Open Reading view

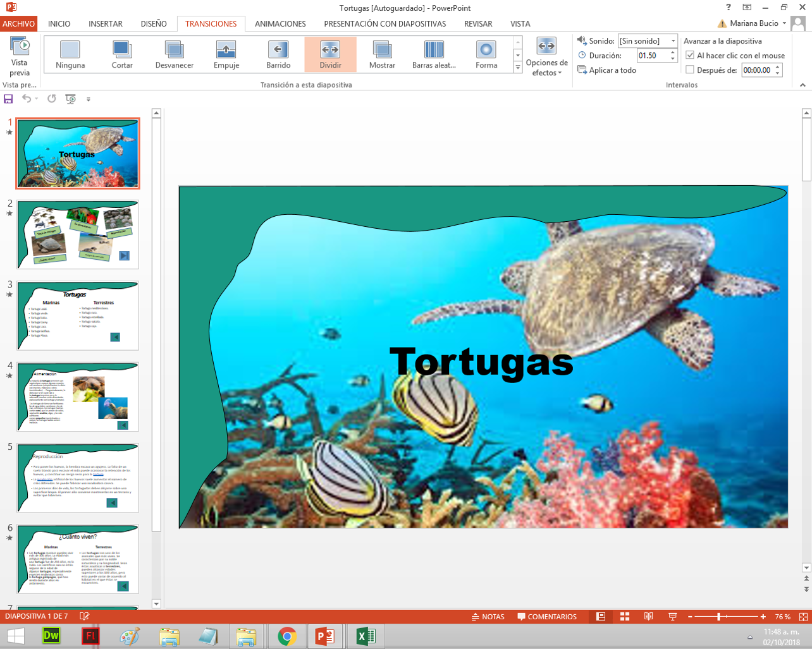[x=647, y=617]
